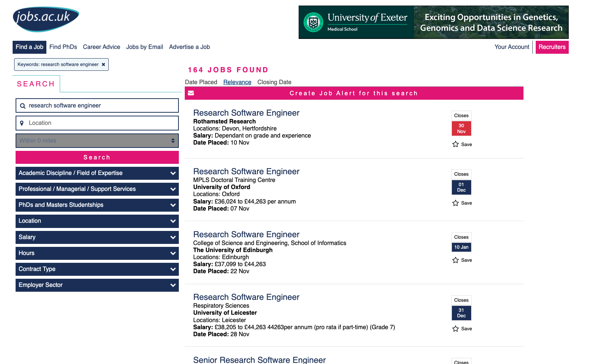This screenshot has width=614, height=364.
Task: Click the keyword search input field
Action: coord(97,106)
